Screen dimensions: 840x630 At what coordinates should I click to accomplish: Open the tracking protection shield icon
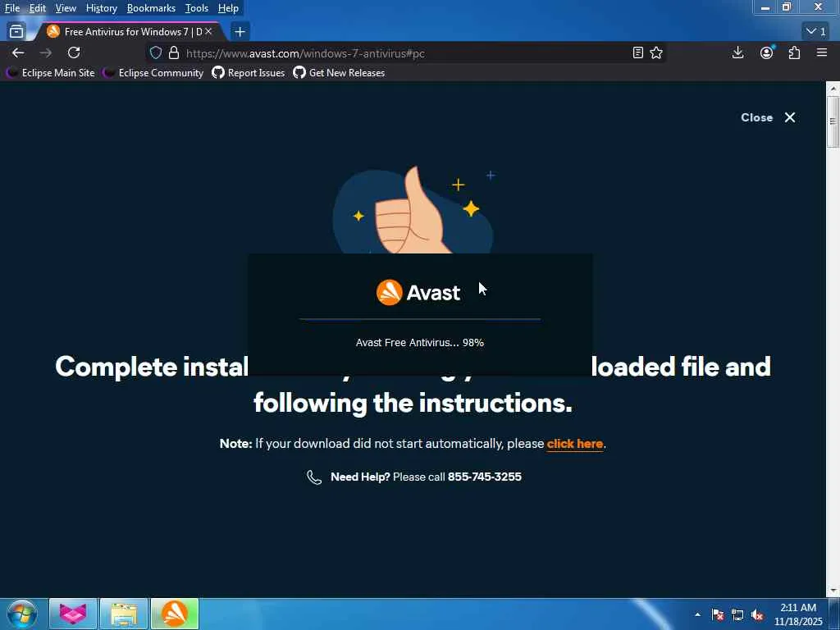coord(155,53)
